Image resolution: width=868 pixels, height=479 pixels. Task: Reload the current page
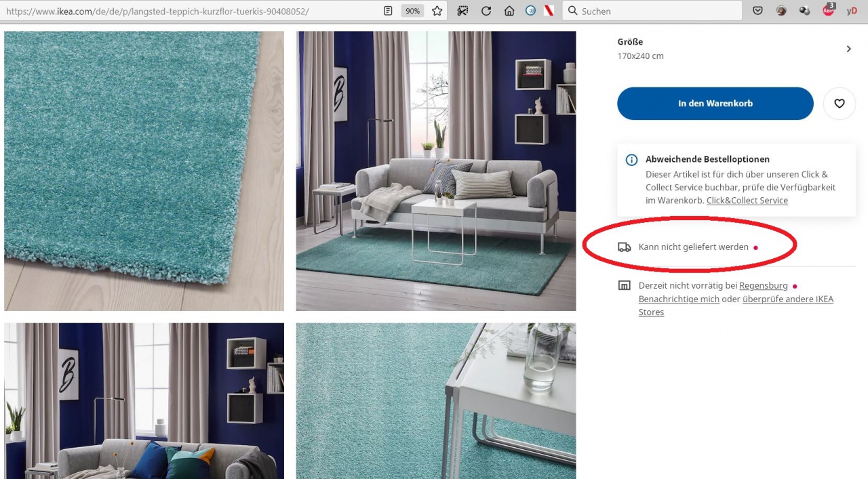coord(486,11)
